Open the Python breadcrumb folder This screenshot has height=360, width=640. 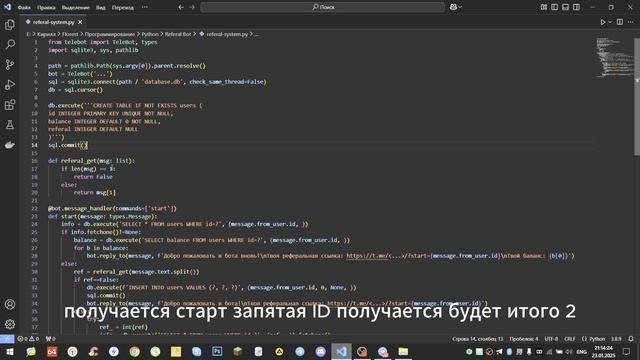click(150, 34)
